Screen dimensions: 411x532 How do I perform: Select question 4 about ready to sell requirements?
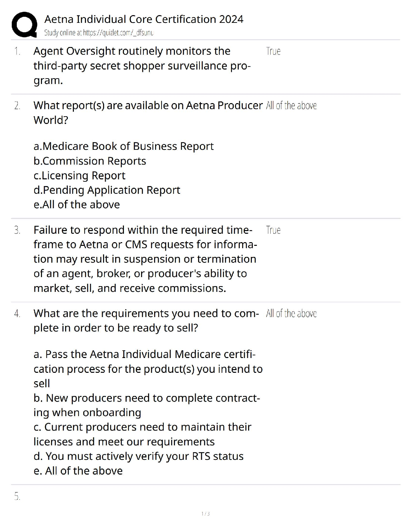[146, 320]
